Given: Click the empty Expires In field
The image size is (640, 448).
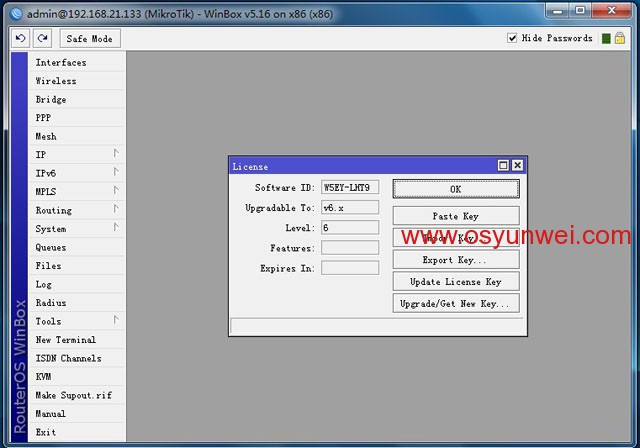Looking at the screenshot, I should coord(350,268).
